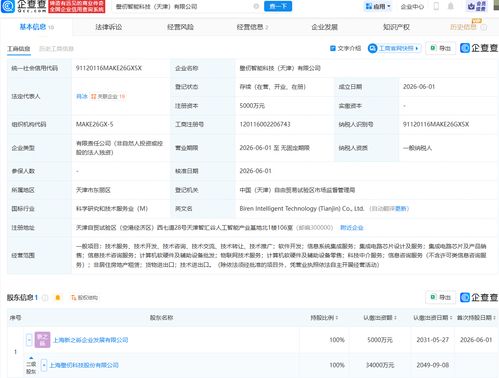Image resolution: width=499 pixels, height=378 pixels.
Task: Click the 2049-09-08 subscription date cell
Action: 432,365
